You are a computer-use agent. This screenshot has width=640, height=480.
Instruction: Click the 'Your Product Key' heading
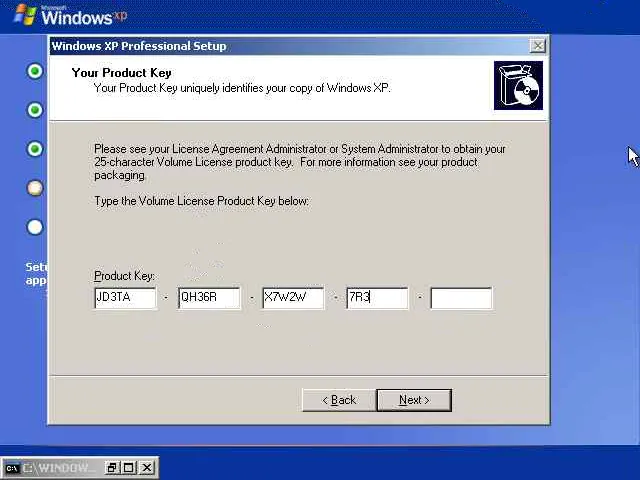pos(121,73)
